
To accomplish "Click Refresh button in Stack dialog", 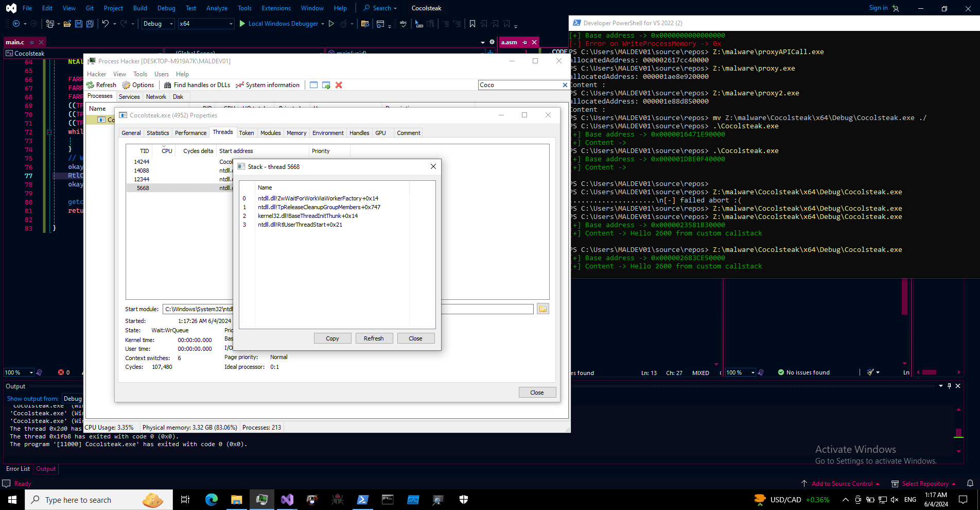I will coord(374,338).
